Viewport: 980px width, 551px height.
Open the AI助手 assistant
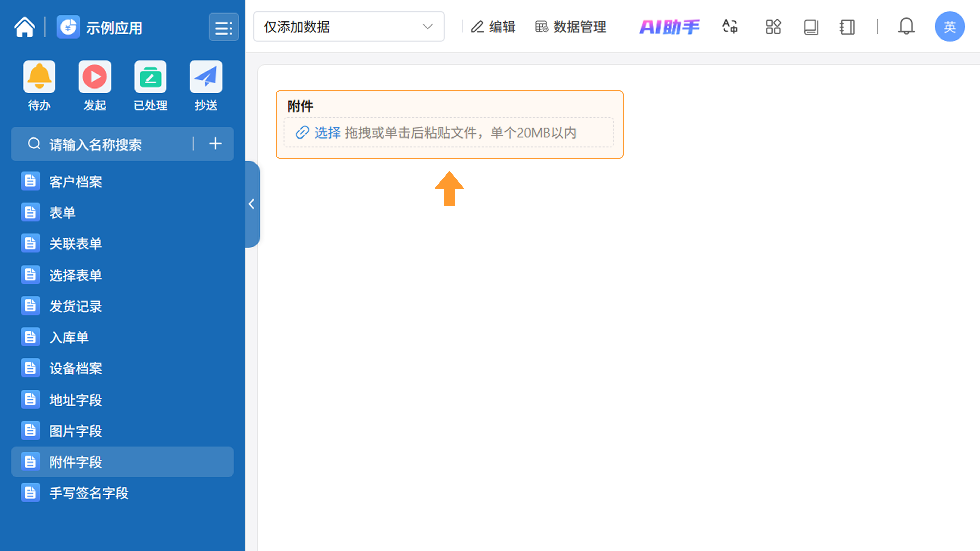pyautogui.click(x=669, y=27)
